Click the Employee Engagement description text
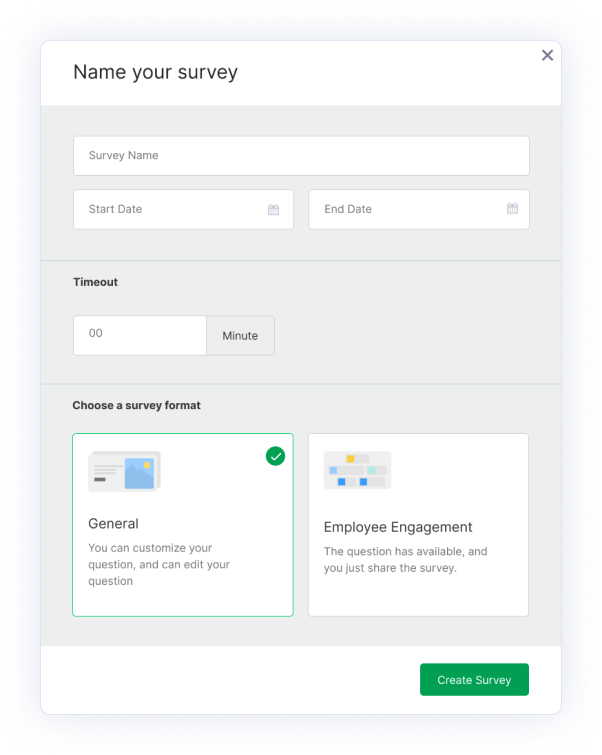 [404, 560]
